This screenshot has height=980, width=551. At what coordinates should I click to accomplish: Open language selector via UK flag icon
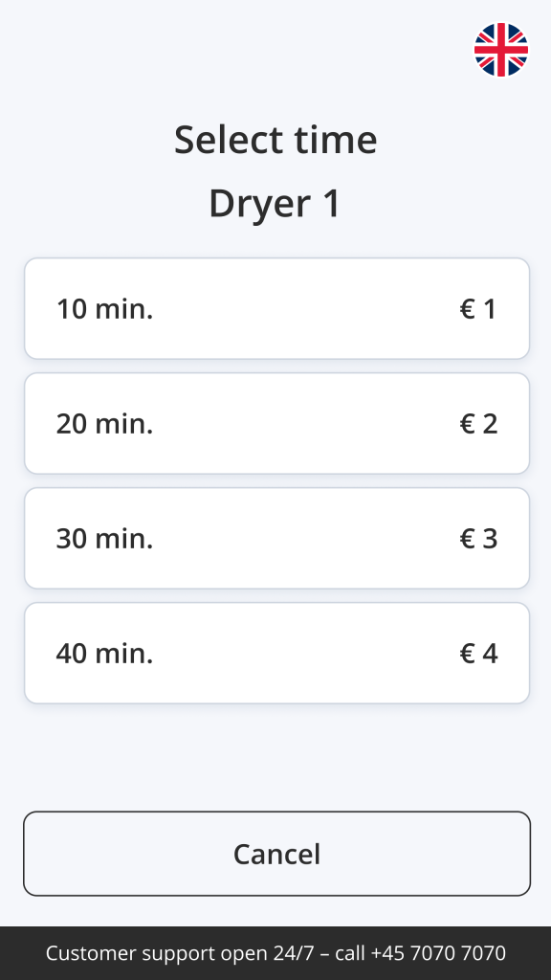click(501, 50)
